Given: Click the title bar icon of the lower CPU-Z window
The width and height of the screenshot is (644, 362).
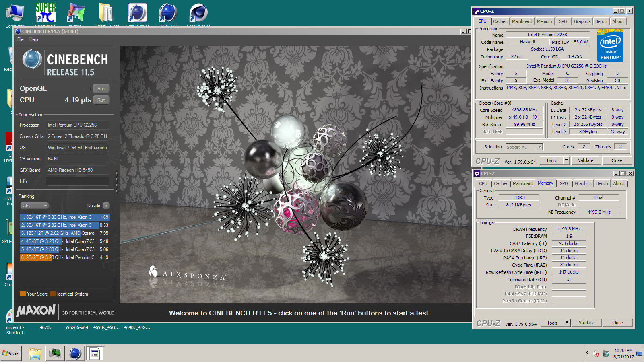Looking at the screenshot, I should 477,173.
